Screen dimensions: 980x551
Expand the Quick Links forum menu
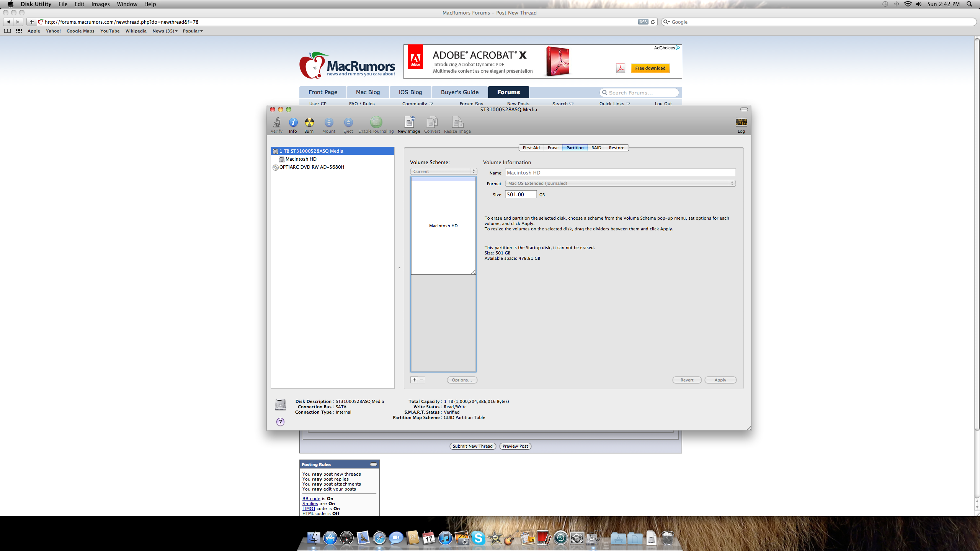[x=615, y=104]
